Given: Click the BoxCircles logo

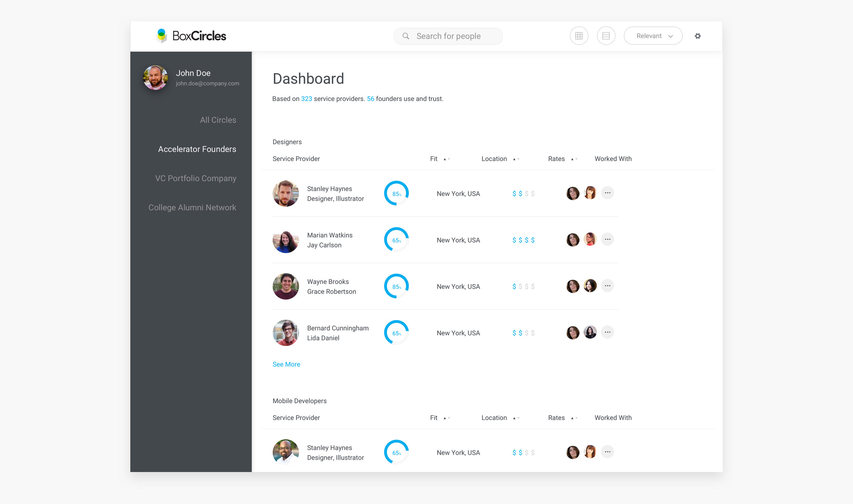Looking at the screenshot, I should pos(191,36).
